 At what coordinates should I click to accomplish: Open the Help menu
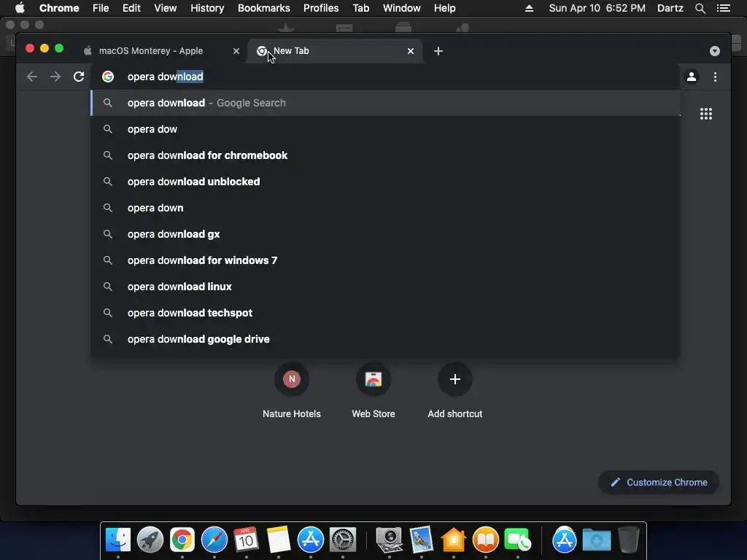(444, 8)
